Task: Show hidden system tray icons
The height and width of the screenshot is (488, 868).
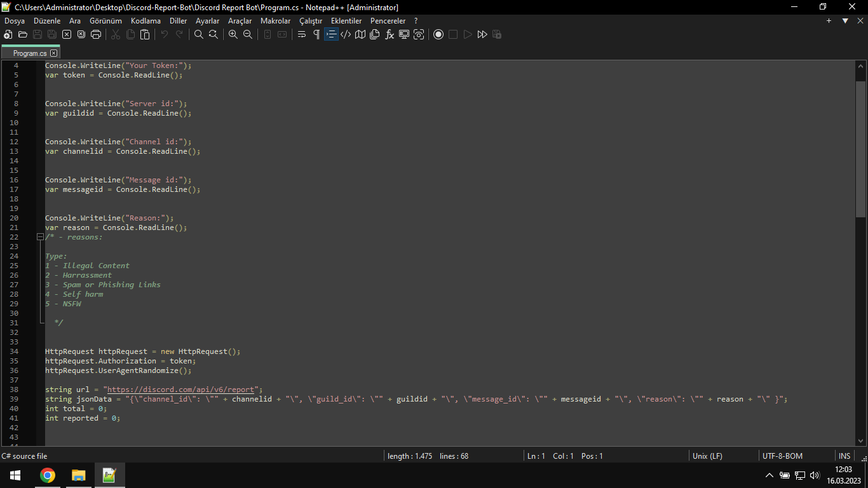Action: [x=770, y=475]
